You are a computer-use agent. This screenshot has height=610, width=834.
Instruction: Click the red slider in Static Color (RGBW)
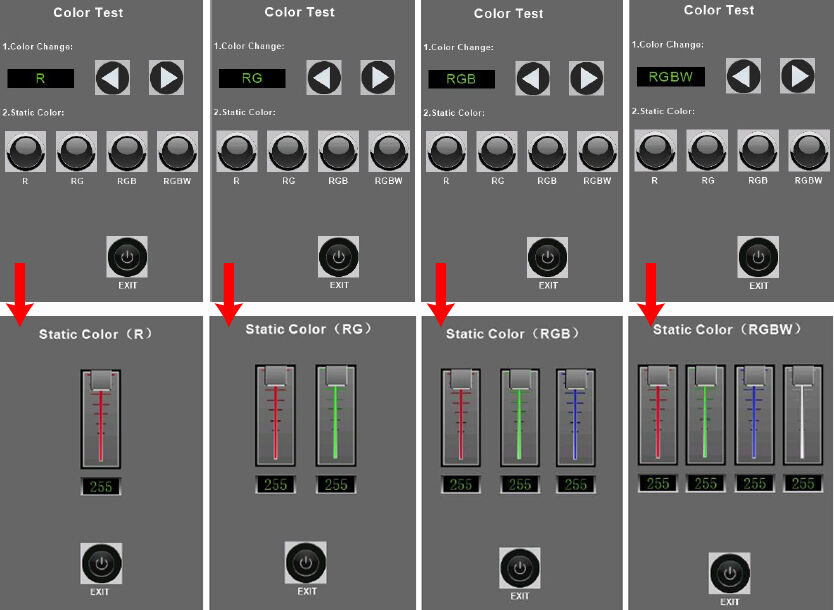pos(658,414)
